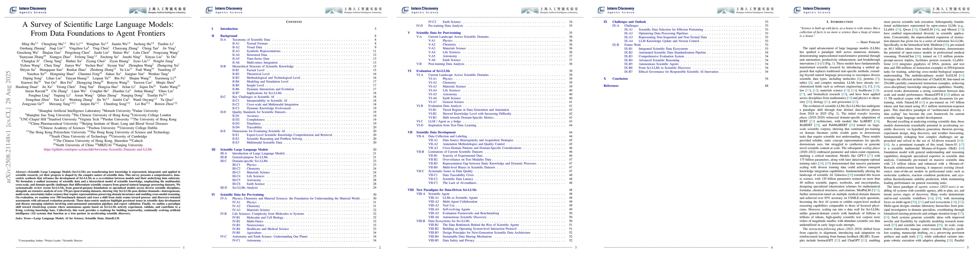Jump to LLMs as Scientific Agents entry
The width and height of the screenshot is (980, 254).
pyautogui.click(x=460, y=198)
